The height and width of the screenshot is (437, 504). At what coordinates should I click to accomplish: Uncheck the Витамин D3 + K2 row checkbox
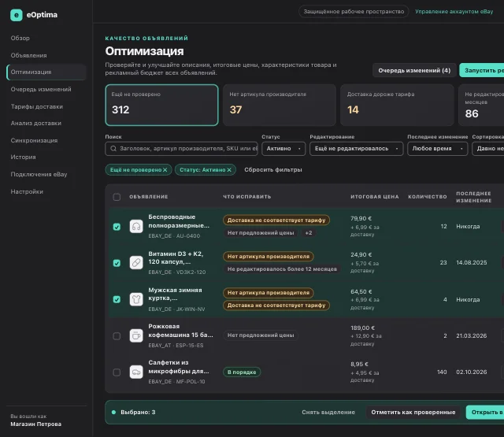click(117, 263)
